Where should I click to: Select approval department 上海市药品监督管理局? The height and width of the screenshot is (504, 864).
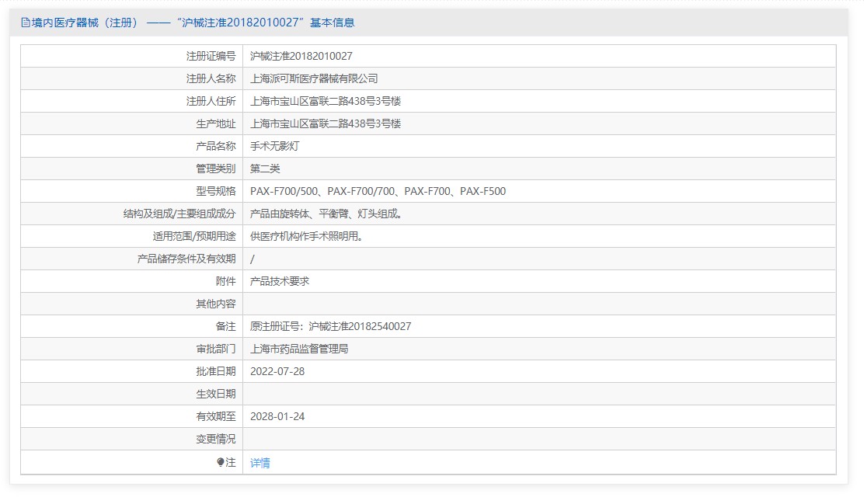299,349
